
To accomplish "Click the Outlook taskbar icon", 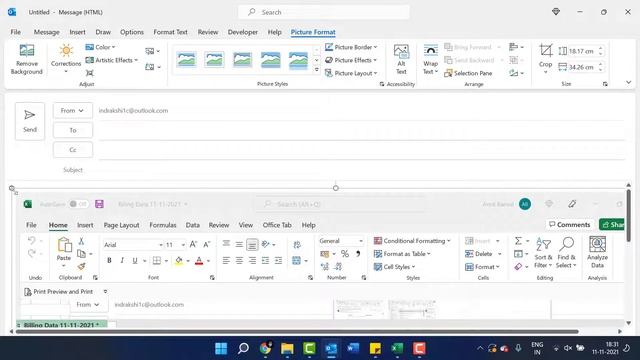I will pyautogui.click(x=331, y=349).
